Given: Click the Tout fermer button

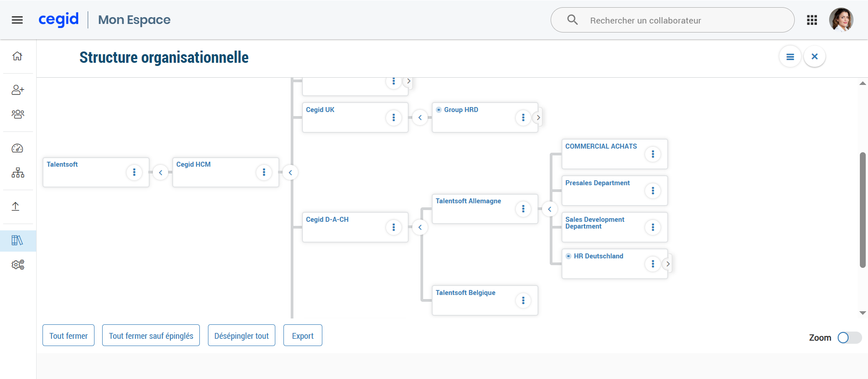Looking at the screenshot, I should tap(68, 336).
